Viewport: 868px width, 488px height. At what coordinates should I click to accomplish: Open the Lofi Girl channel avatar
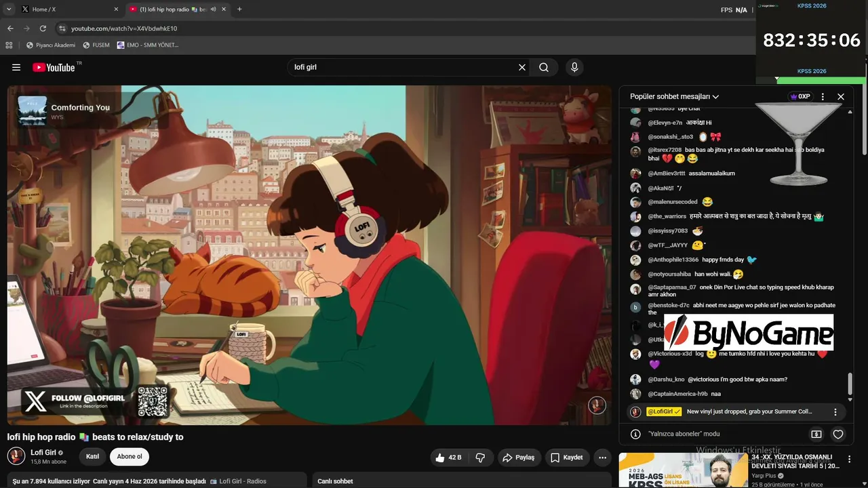click(16, 456)
